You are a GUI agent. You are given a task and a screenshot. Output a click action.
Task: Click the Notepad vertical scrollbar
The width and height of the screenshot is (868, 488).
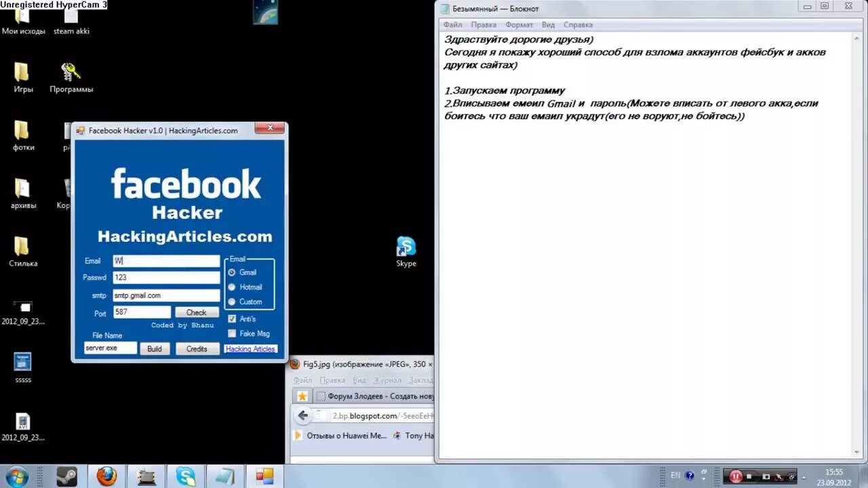(857, 244)
